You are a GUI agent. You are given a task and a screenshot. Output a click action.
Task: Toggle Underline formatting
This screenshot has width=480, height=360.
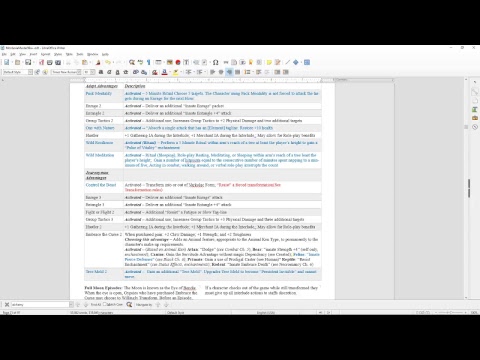117,72
